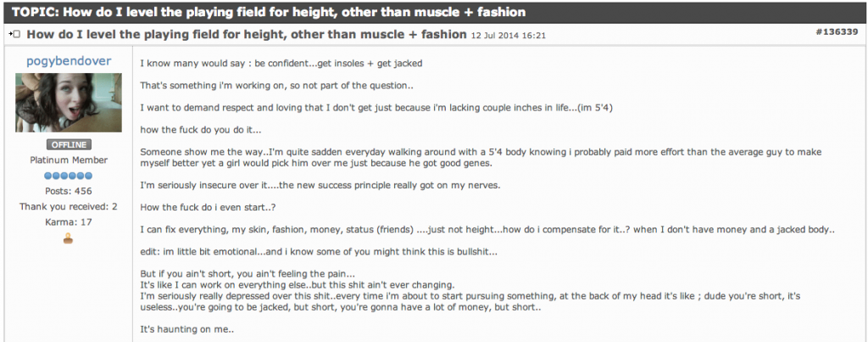
Task: Click the blue rank dots under Platinum Member
Action: coord(69,176)
